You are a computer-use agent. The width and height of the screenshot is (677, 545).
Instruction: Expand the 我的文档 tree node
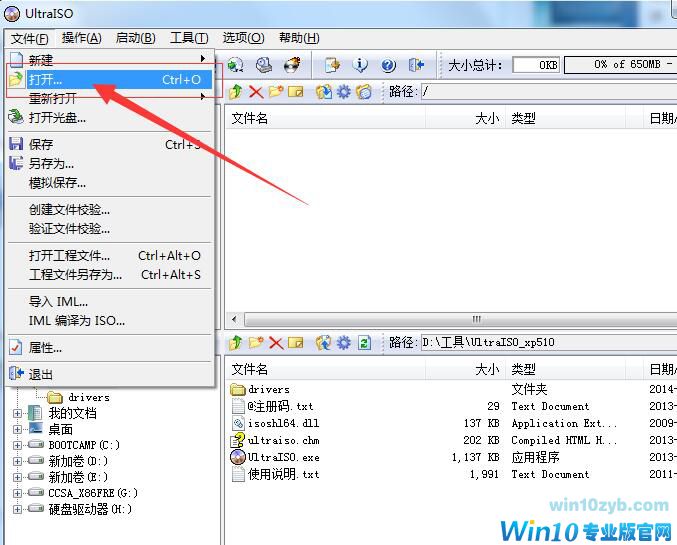[18, 413]
